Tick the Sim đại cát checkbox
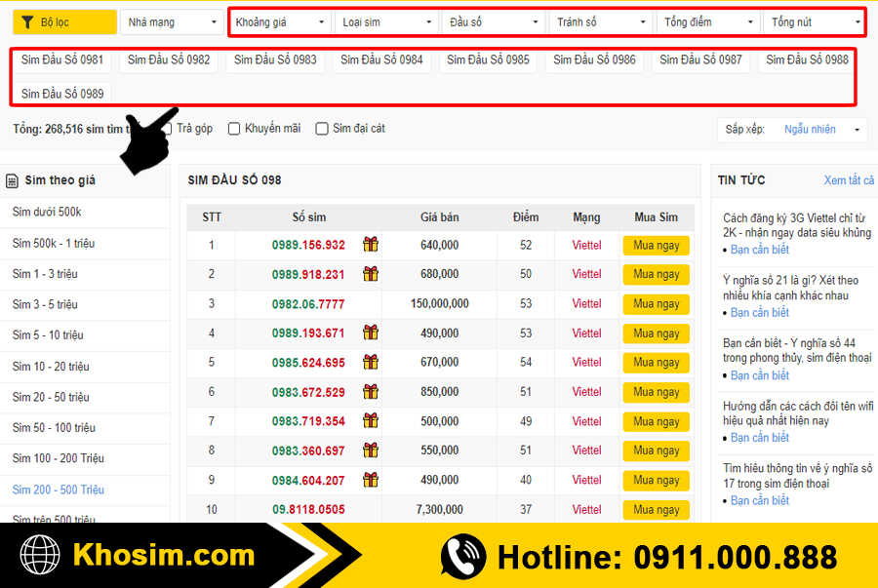The image size is (878, 588). point(322,129)
